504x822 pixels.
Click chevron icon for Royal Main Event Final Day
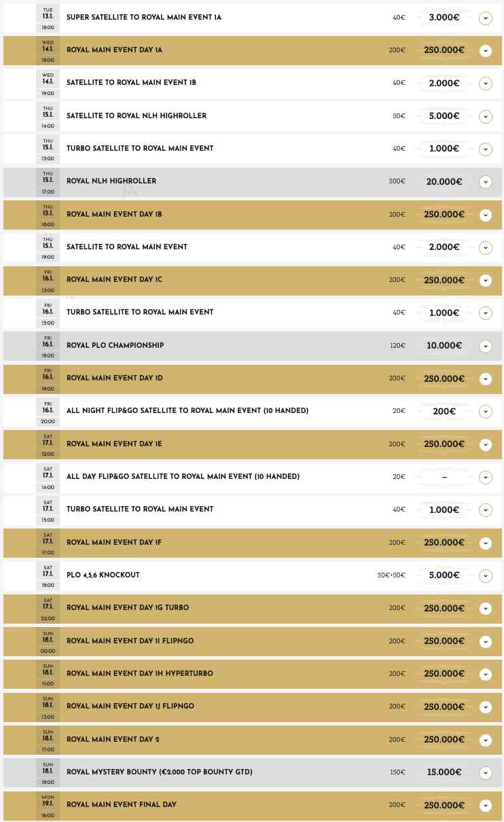pos(485,806)
